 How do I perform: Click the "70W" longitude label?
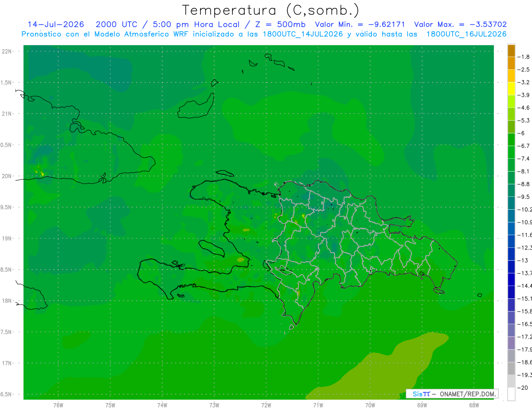[370, 405]
